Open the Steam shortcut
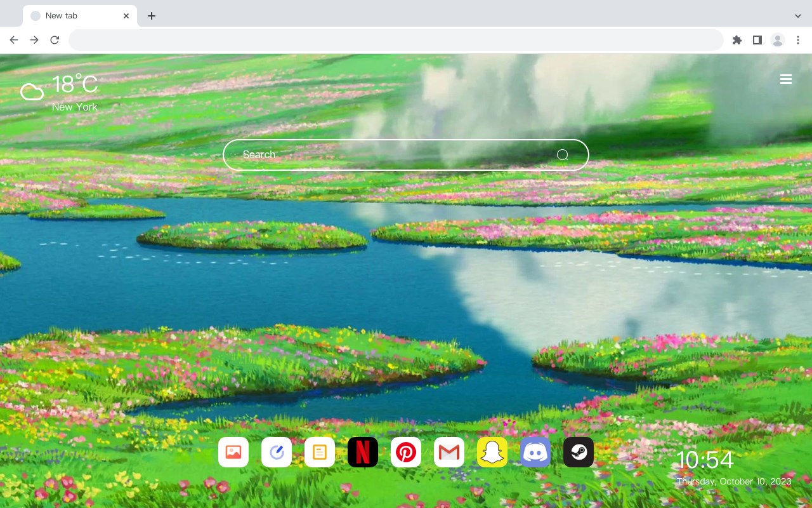Viewport: 812px width, 508px height. 579,452
